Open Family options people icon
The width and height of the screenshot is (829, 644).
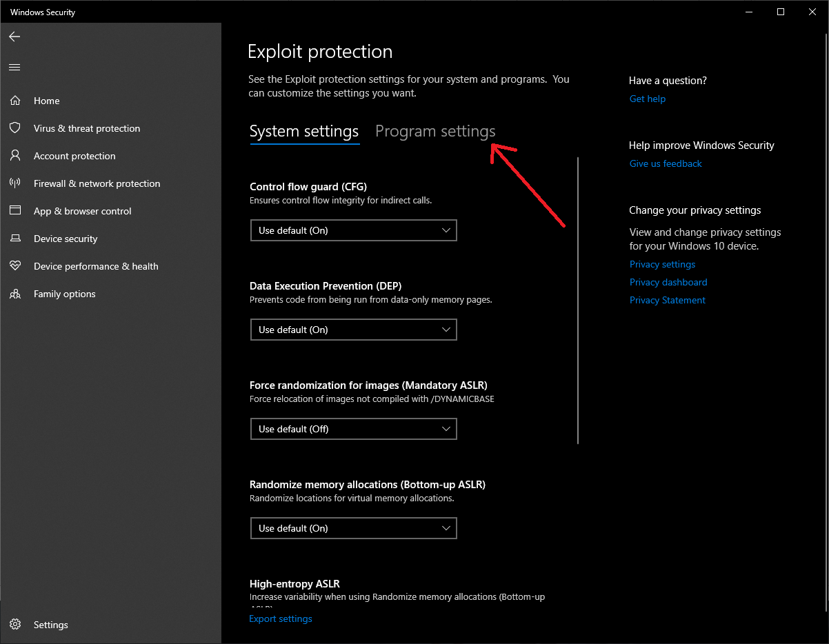pos(14,294)
